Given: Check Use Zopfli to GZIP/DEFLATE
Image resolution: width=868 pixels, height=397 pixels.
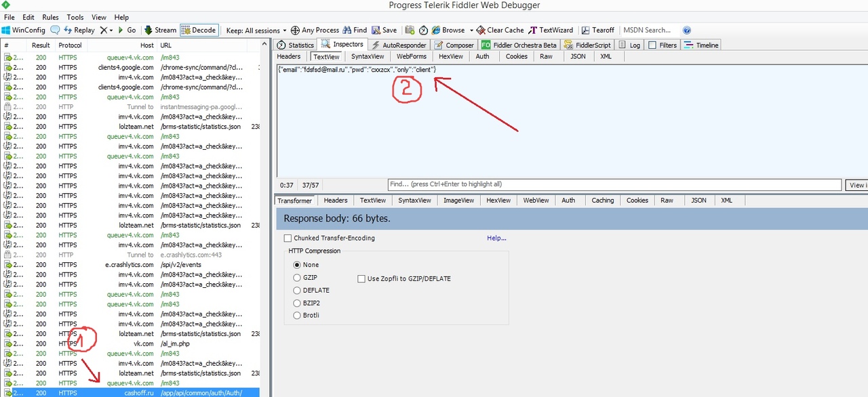Looking at the screenshot, I should click(361, 278).
